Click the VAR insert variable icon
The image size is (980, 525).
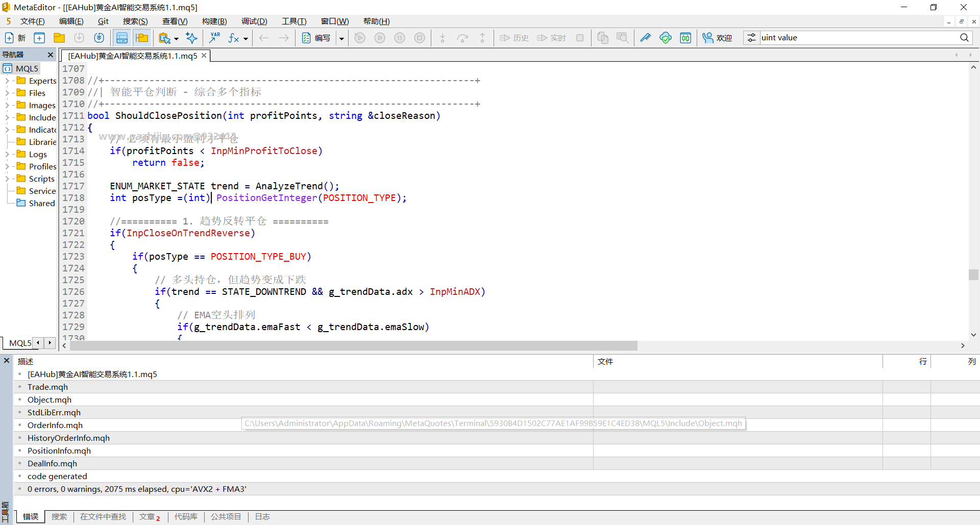click(215, 38)
